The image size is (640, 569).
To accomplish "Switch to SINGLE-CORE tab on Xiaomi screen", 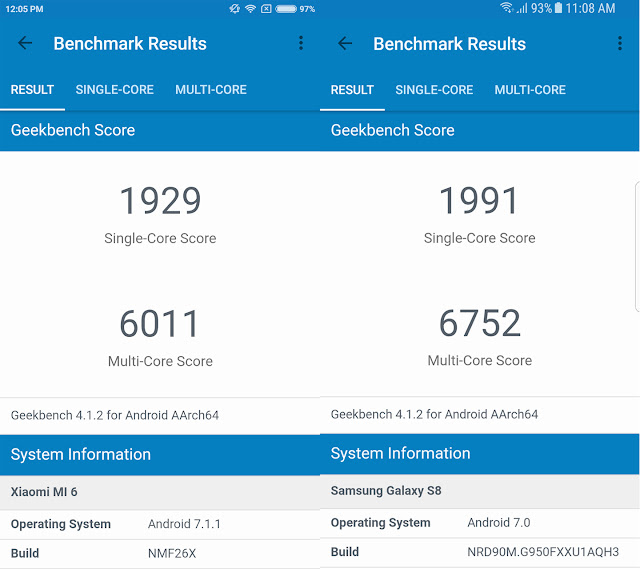I will (x=114, y=90).
